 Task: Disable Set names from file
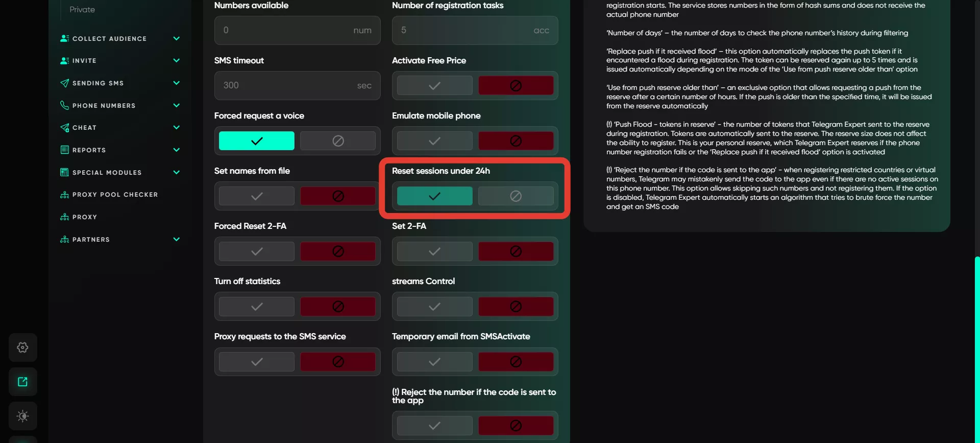[x=338, y=196]
